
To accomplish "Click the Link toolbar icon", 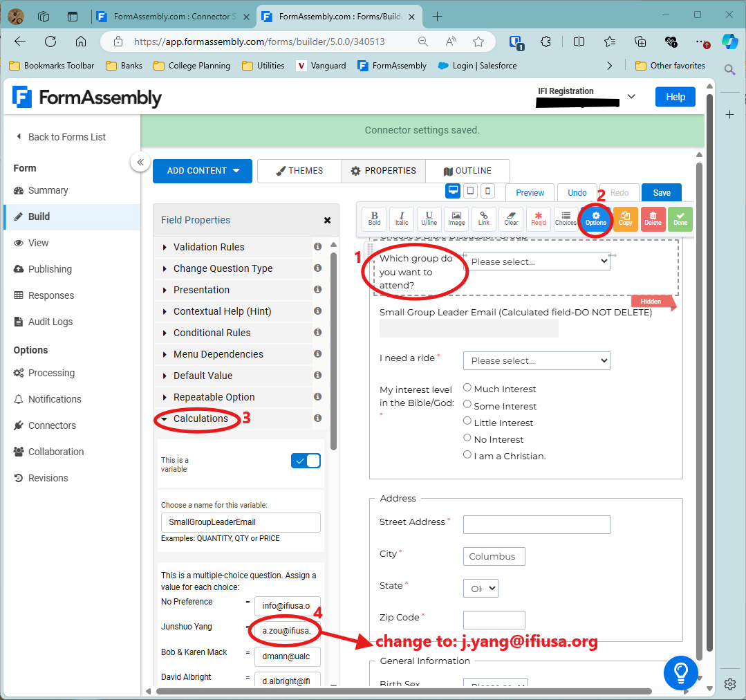I will pos(484,219).
